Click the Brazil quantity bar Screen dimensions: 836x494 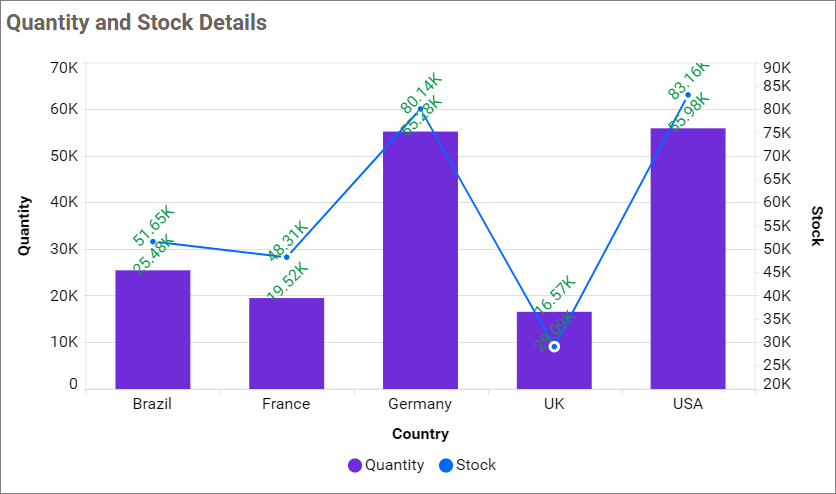click(x=153, y=330)
